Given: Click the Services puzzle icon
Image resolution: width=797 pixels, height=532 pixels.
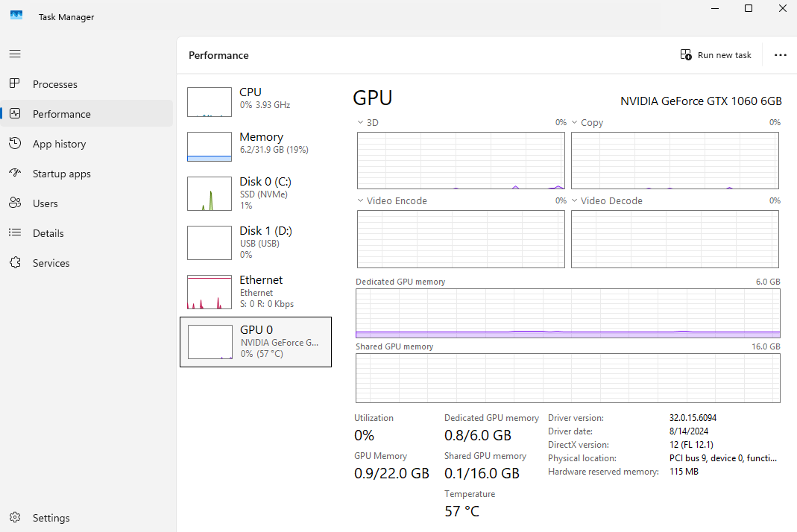Looking at the screenshot, I should [x=15, y=262].
